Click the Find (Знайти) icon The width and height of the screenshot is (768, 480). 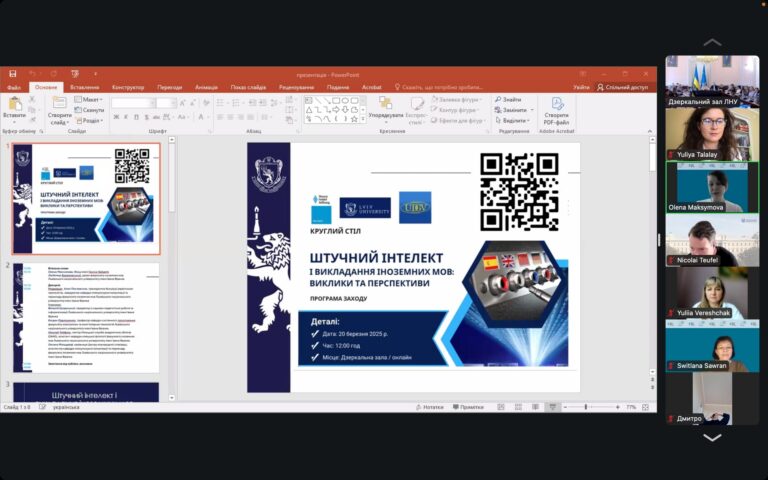click(x=508, y=99)
